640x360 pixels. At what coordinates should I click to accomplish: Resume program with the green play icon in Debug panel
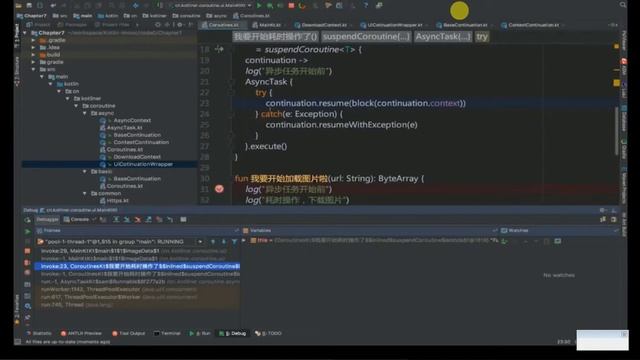tap(27, 231)
